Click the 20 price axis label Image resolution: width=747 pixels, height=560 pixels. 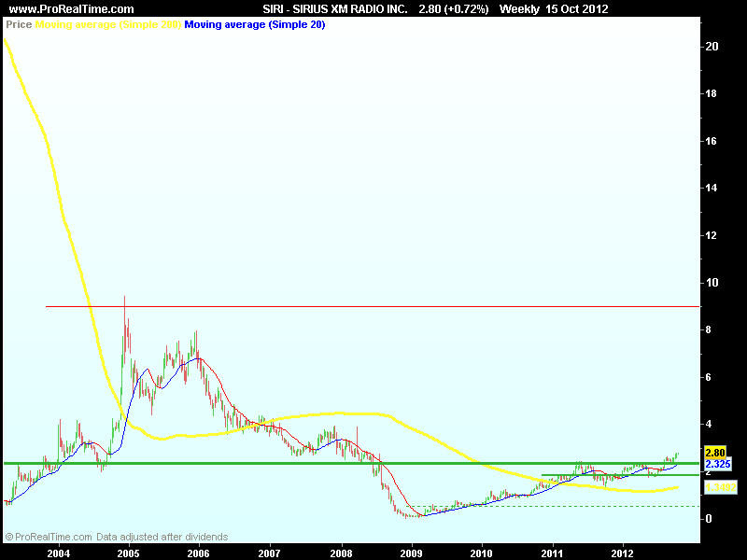pyautogui.click(x=712, y=47)
